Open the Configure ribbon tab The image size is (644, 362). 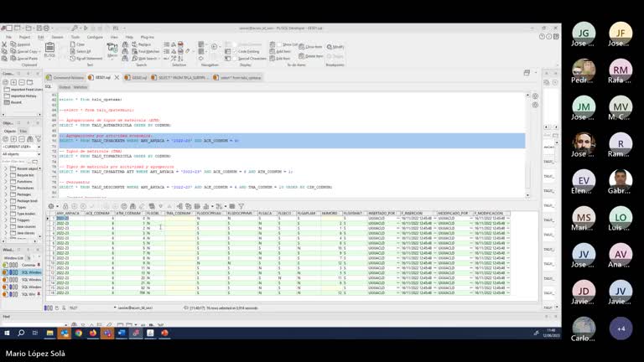95,37
